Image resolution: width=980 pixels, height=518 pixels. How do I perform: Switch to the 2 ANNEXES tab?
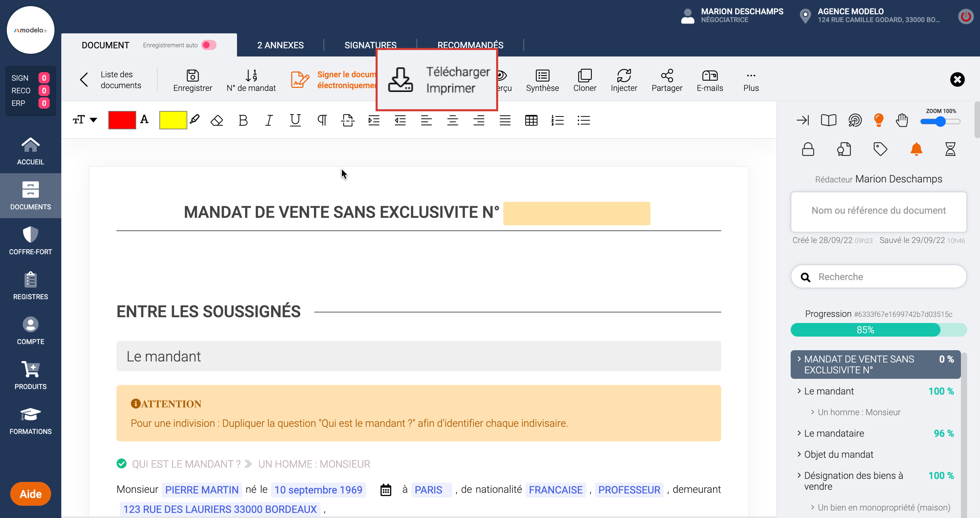pyautogui.click(x=280, y=45)
